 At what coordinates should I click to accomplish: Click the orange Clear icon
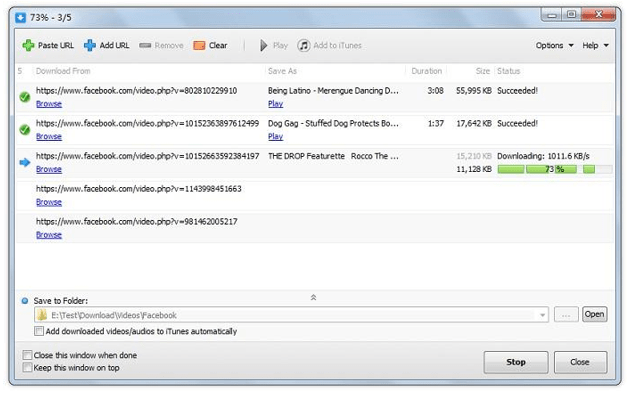pyautogui.click(x=199, y=45)
